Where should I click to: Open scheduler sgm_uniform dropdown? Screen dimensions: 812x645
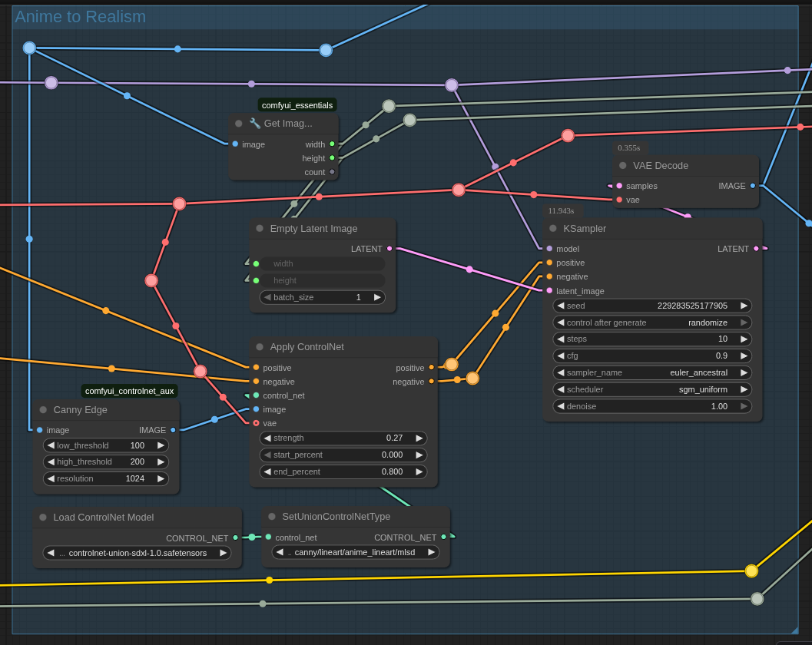click(651, 389)
